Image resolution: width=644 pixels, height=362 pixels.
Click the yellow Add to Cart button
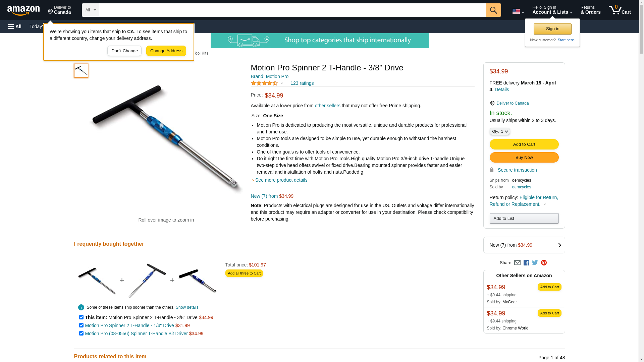[524, 144]
